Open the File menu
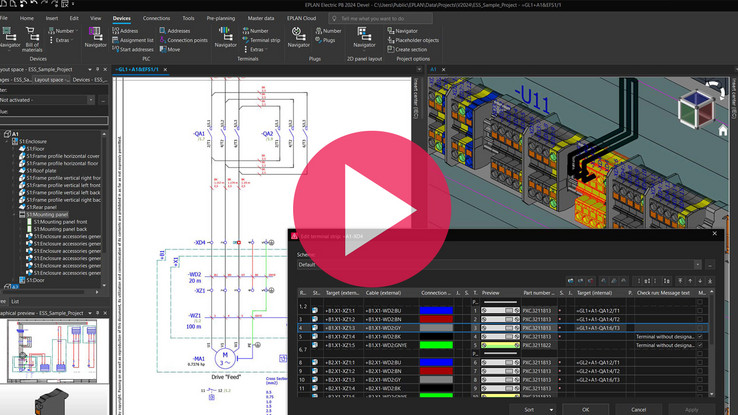This screenshot has width=738, height=415. click(x=4, y=18)
